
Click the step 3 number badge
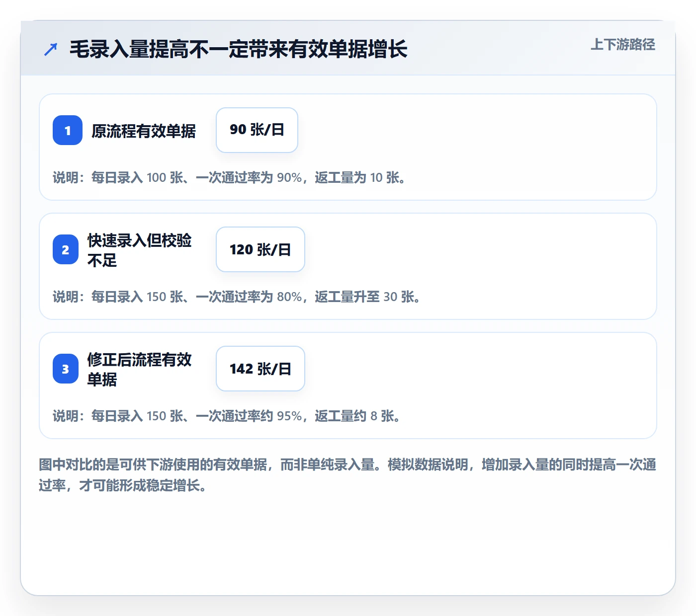(66, 369)
